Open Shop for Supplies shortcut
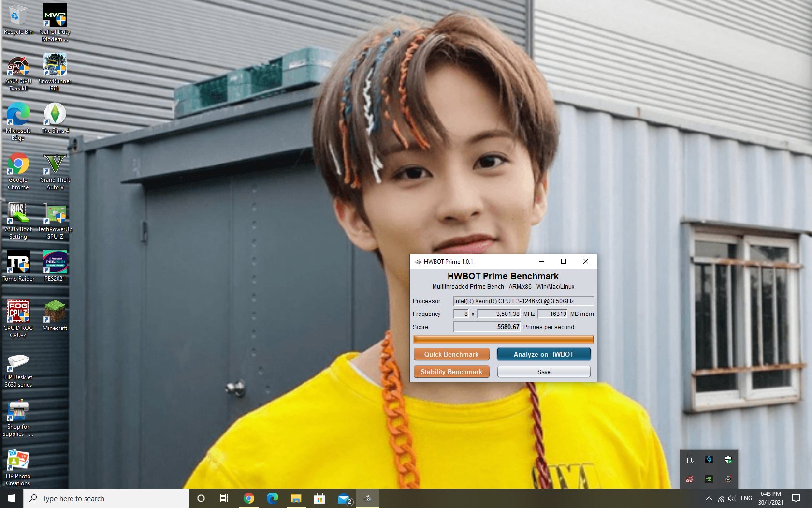Viewport: 812px width, 508px height. click(x=18, y=419)
